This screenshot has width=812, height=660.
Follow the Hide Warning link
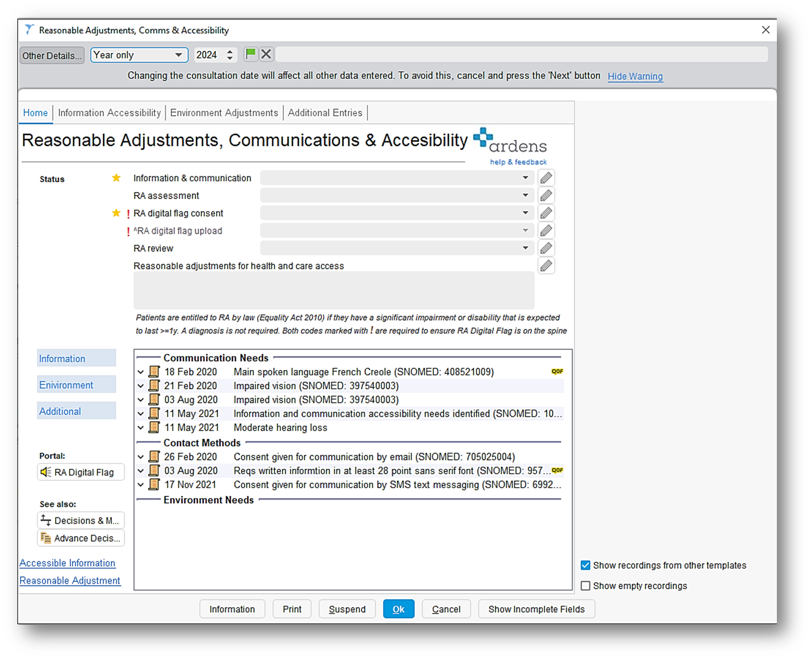click(x=635, y=76)
